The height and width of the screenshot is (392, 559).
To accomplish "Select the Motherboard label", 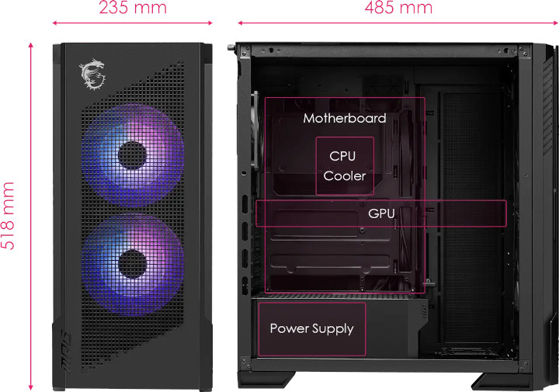I will (345, 118).
